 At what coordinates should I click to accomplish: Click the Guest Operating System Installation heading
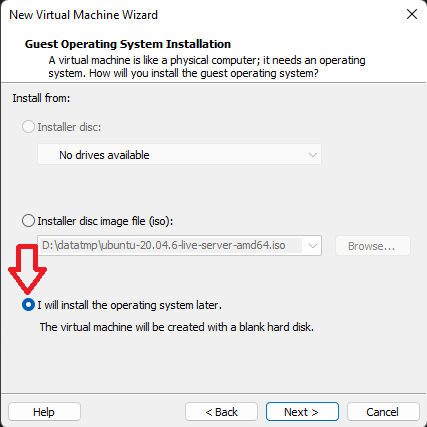coord(128,44)
